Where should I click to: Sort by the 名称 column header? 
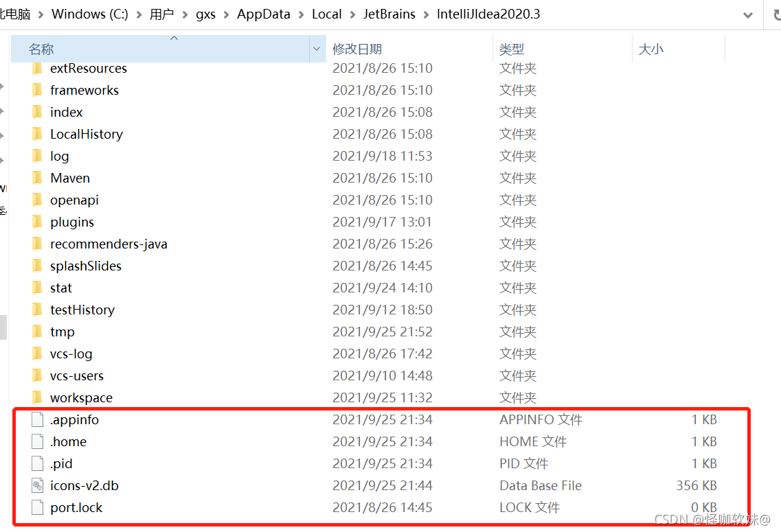coord(160,49)
